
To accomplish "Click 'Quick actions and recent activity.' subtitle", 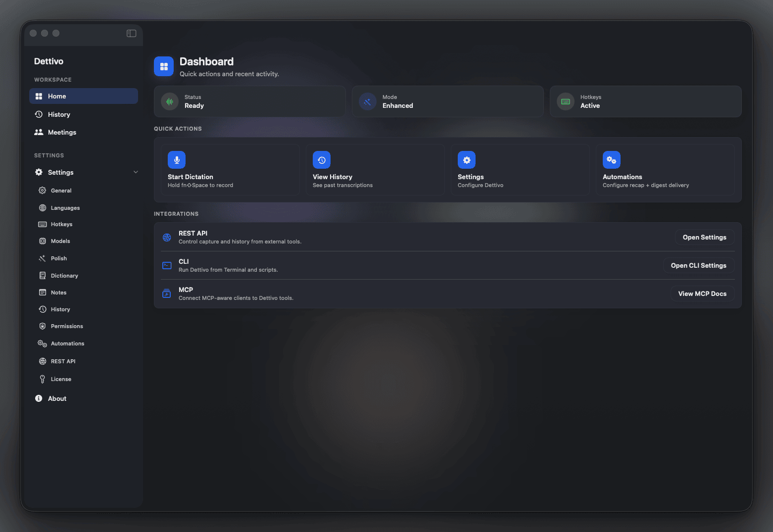I will click(x=229, y=74).
